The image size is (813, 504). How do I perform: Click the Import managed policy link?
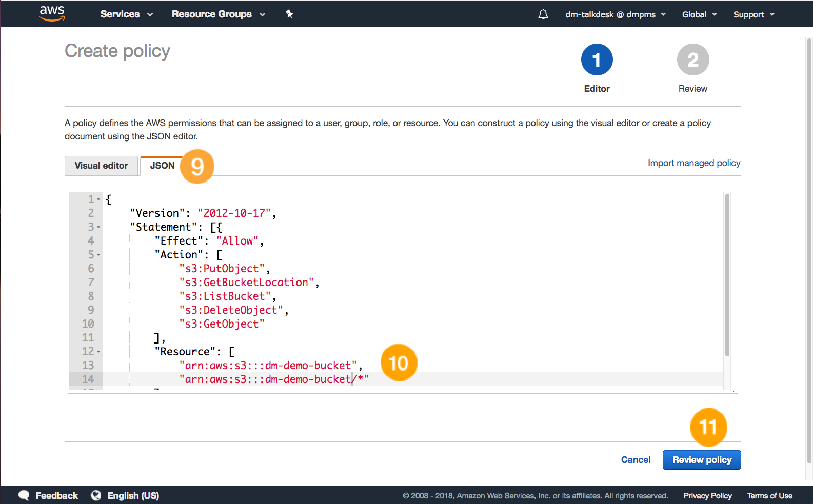694,163
